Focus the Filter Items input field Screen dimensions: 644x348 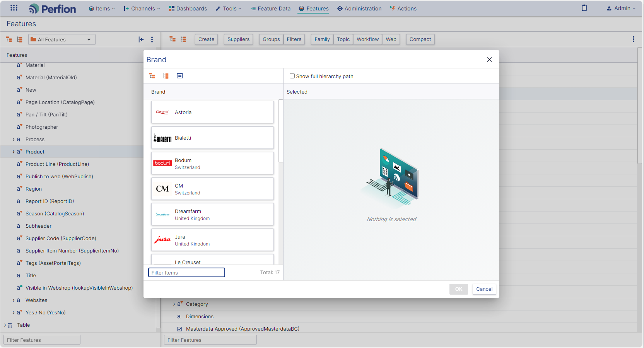point(186,273)
